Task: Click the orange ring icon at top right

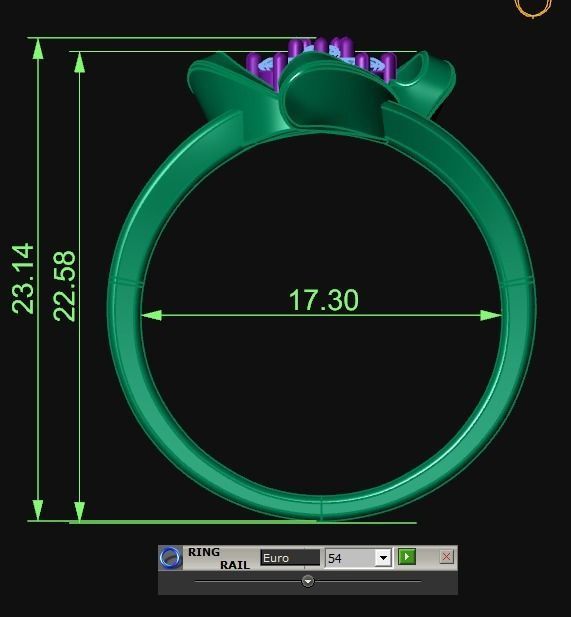Action: [533, 7]
